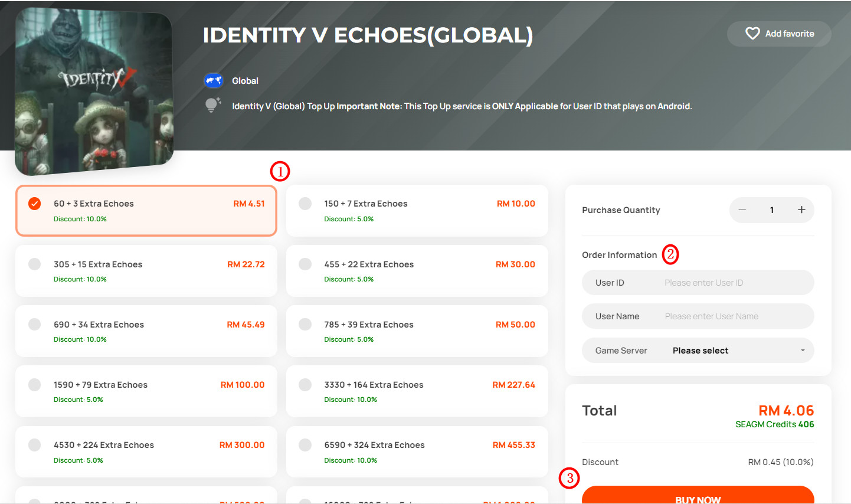Click the Buy Now button

pyautogui.click(x=698, y=495)
